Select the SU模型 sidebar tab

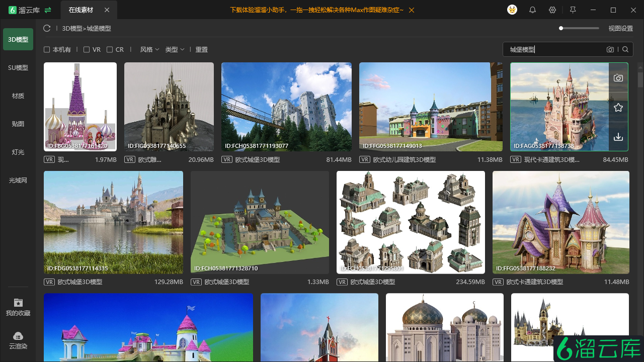pyautogui.click(x=18, y=67)
